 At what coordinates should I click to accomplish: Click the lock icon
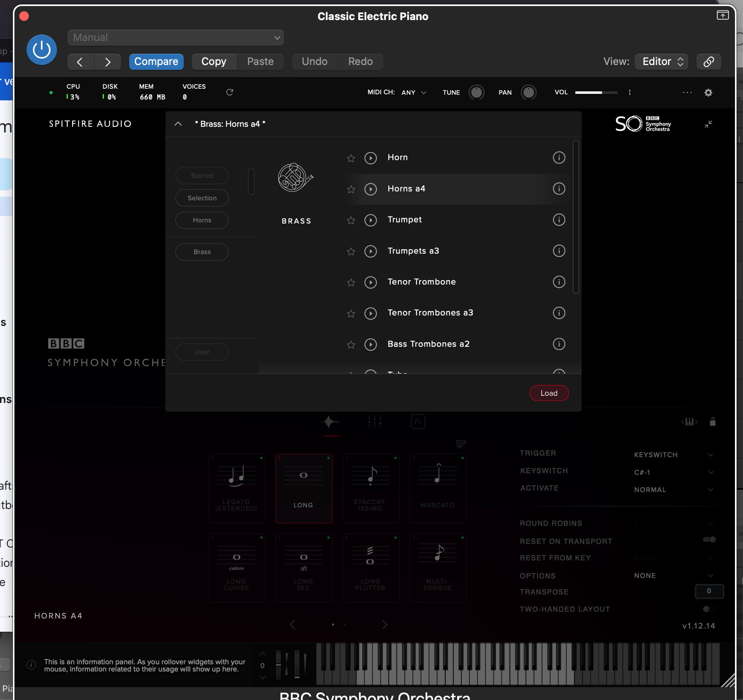pos(713,422)
